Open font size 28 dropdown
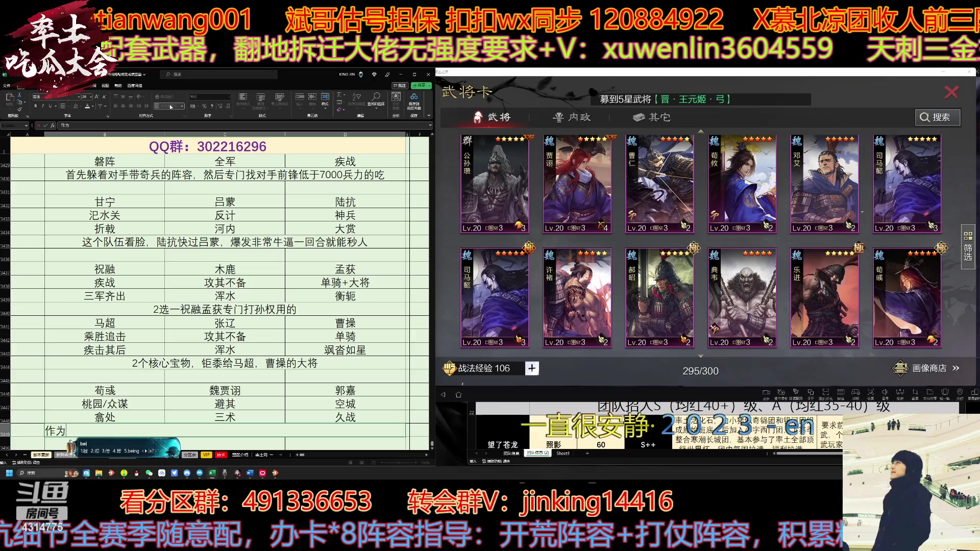The width and height of the screenshot is (980, 551). (91, 96)
